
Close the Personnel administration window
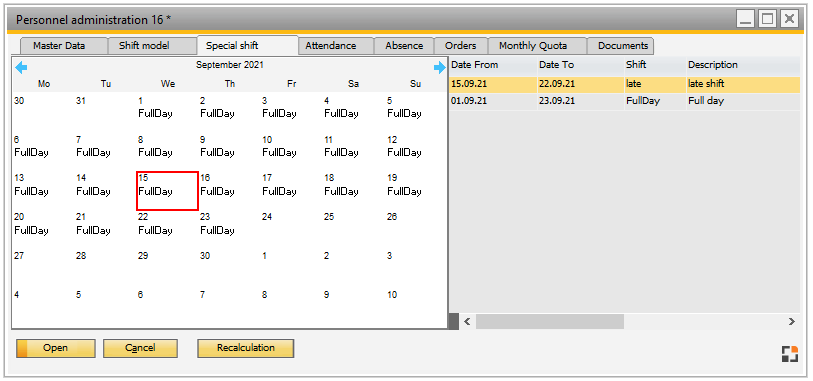pos(789,19)
